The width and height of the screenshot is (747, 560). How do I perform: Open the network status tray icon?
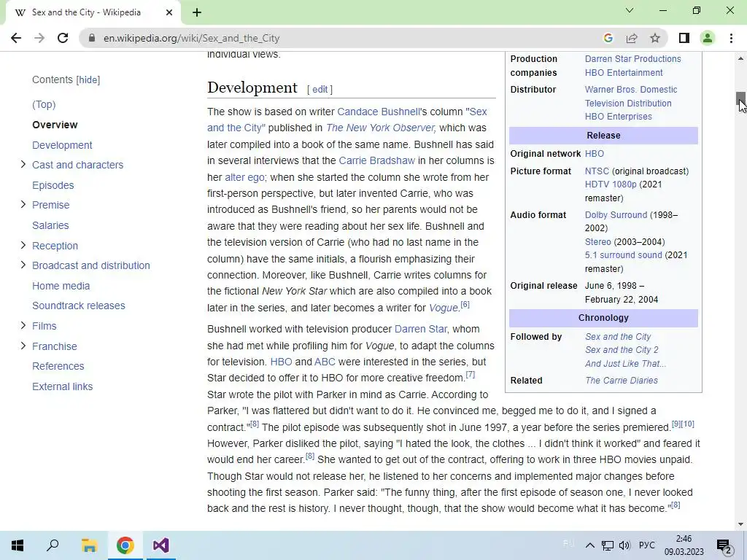[608, 545]
